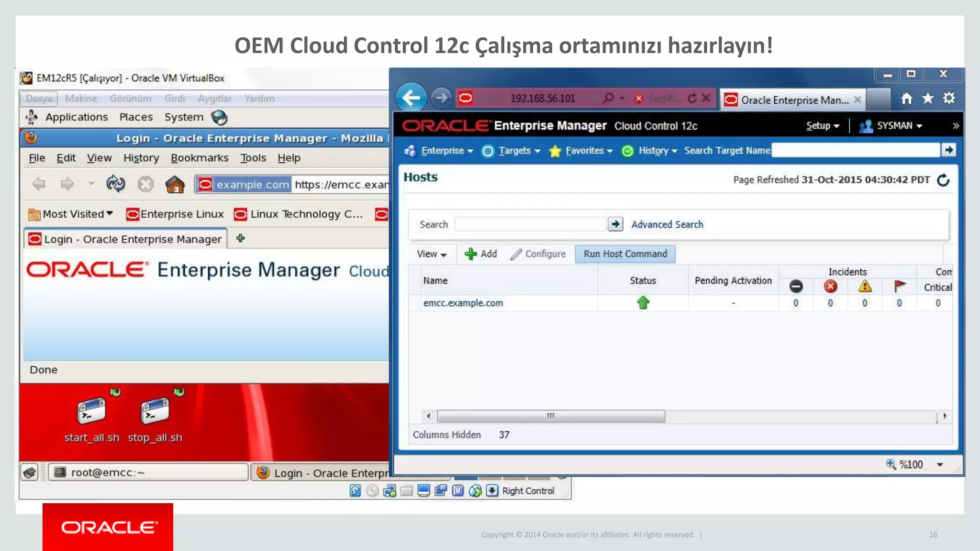Viewport: 980px width, 551px height.
Task: Click the IE zoom magnifier icon
Action: (x=891, y=464)
